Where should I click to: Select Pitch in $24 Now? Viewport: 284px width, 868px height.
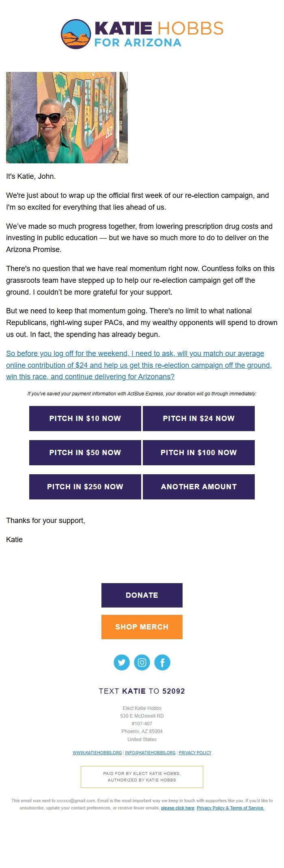tap(199, 419)
